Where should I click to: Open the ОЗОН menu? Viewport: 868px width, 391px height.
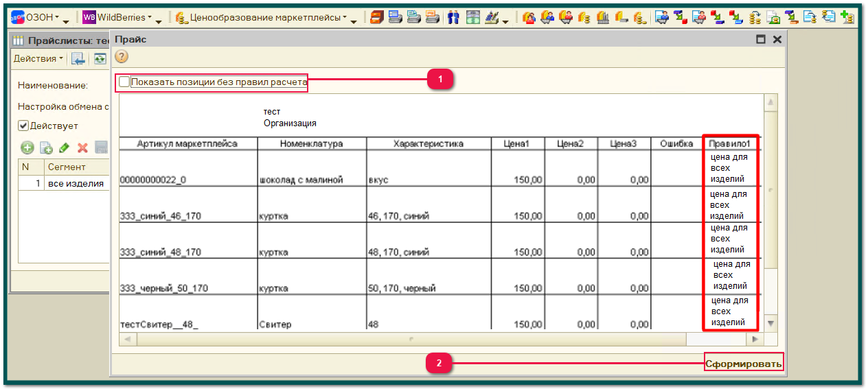[34, 17]
